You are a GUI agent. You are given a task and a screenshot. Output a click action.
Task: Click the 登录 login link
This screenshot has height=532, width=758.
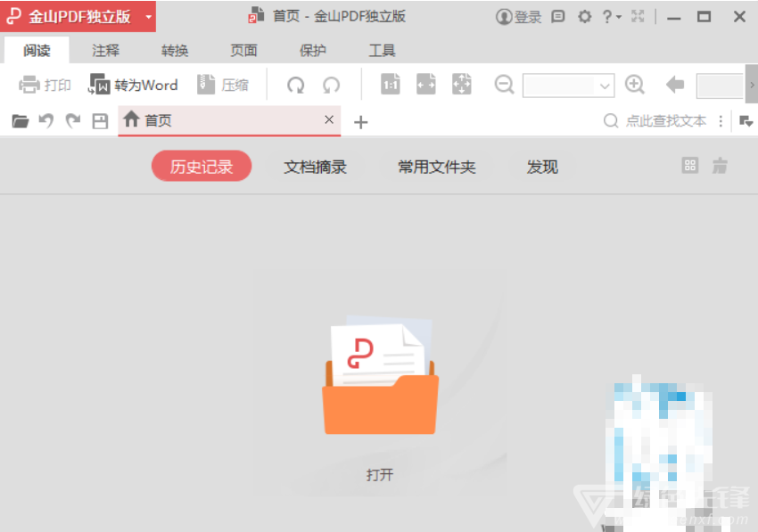(519, 17)
